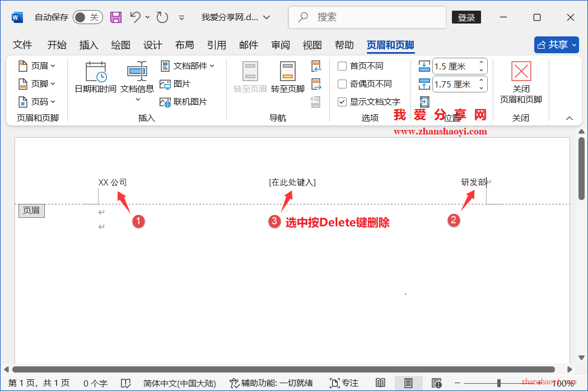Collapse the ribbon with the chevron
Screen dimensions: 588x391
(570, 118)
